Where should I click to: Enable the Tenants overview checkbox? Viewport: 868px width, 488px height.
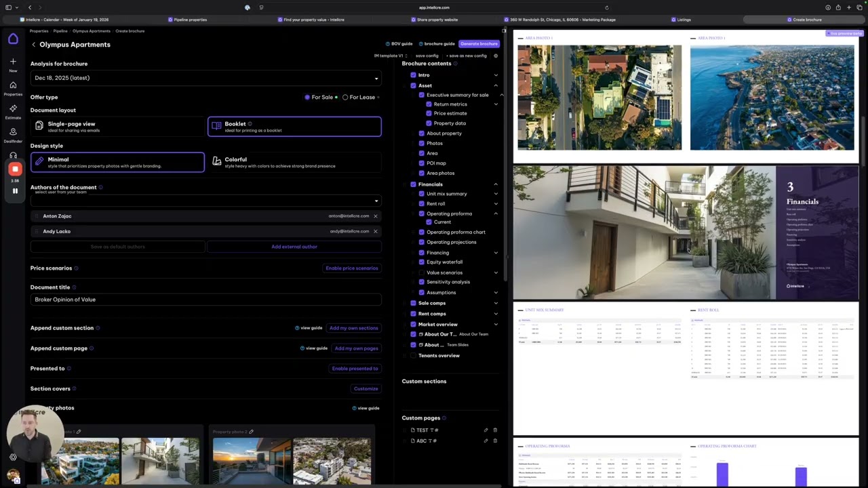413,356
